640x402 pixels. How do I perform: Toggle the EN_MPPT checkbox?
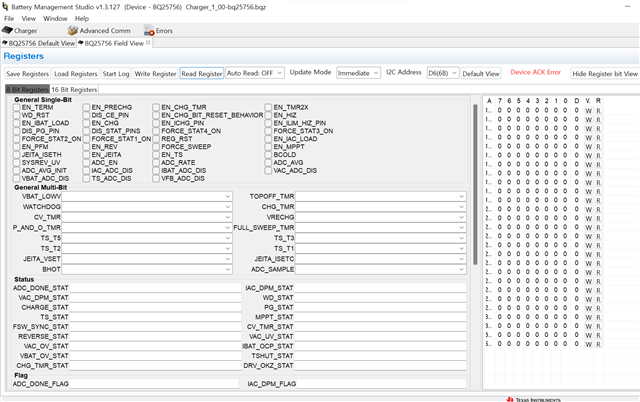(268, 147)
